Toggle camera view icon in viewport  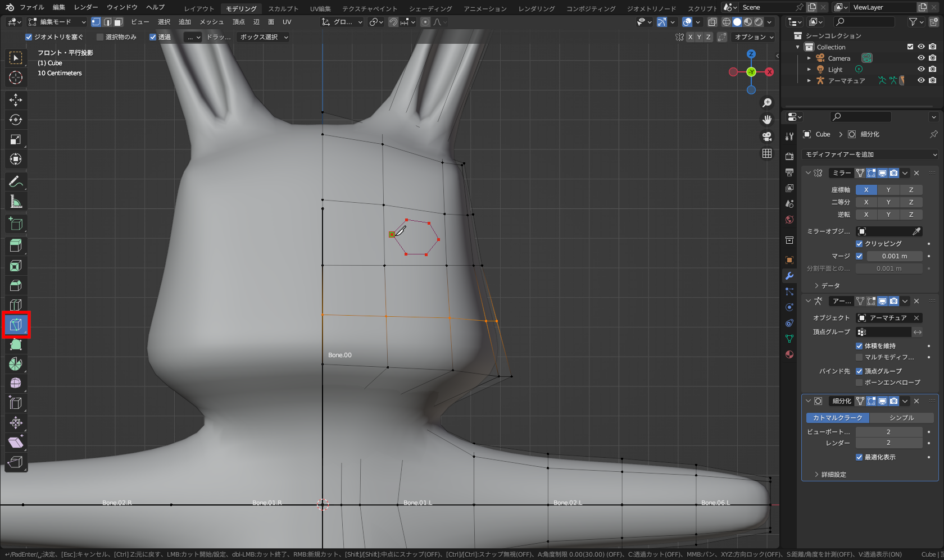pyautogui.click(x=767, y=136)
